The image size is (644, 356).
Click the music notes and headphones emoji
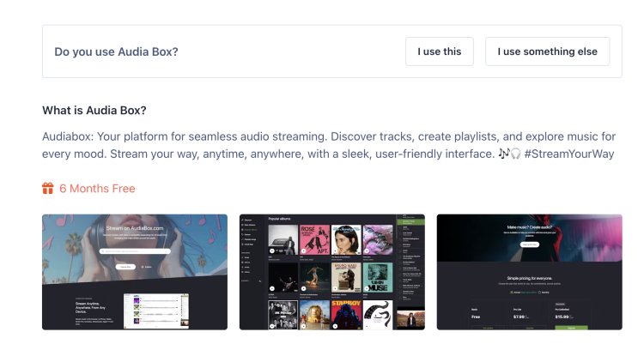pos(510,154)
